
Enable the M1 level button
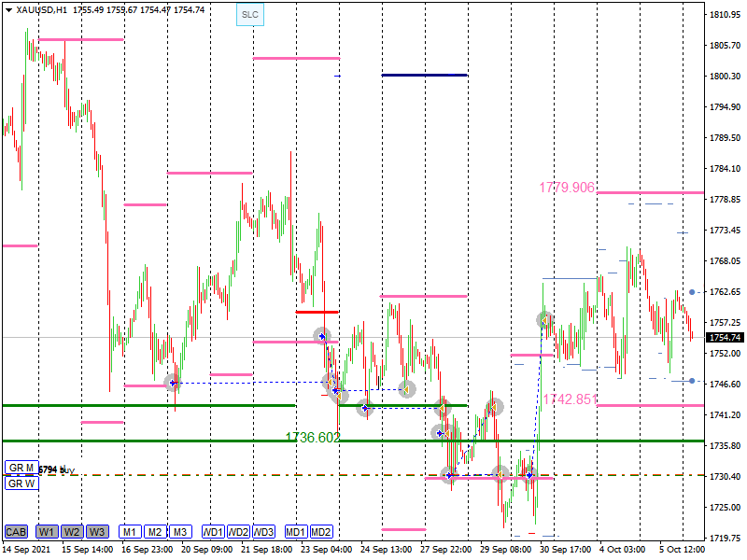[130, 532]
